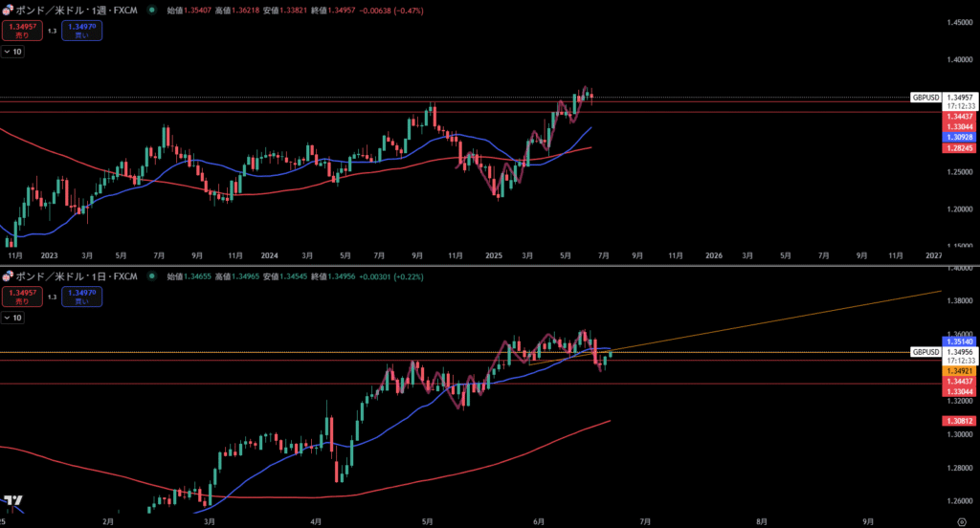Expand the 10 indicators legend on daily chart
The height and width of the screenshot is (528, 980).
pos(12,318)
